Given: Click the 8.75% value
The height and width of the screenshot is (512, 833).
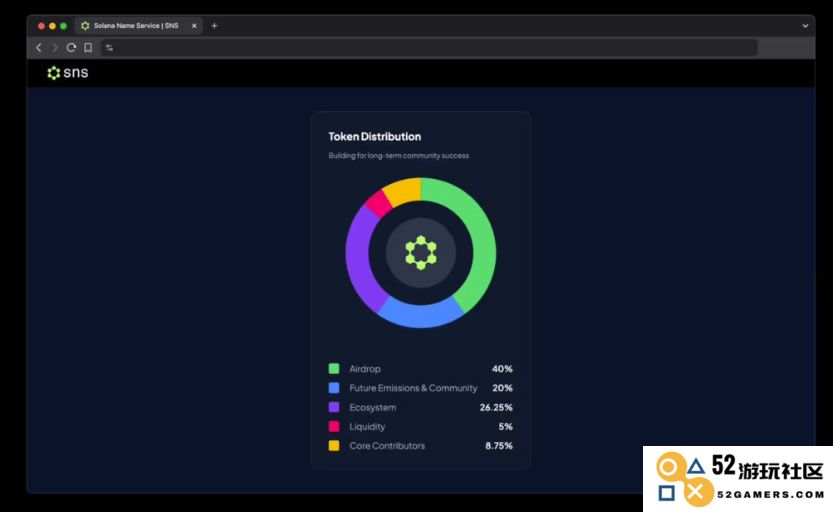Looking at the screenshot, I should [x=498, y=446].
